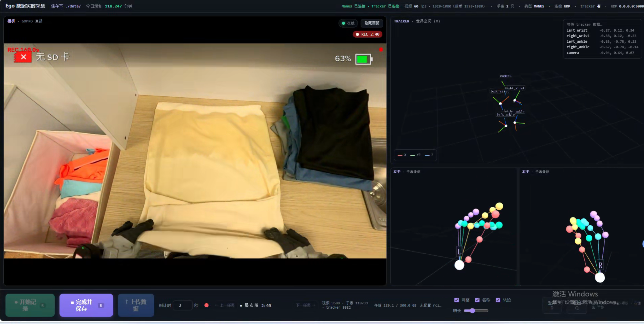Click the 'Manus 已连接' status text
The height and width of the screenshot is (324, 644).
click(x=353, y=6)
